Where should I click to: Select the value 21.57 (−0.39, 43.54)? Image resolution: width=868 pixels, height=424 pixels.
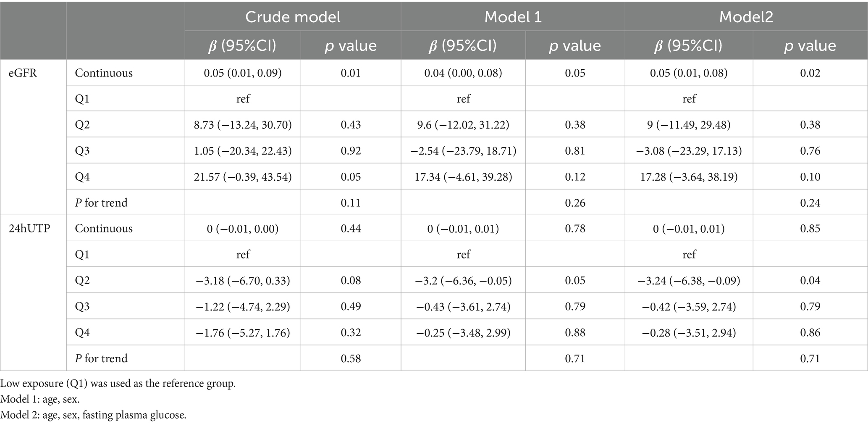243,177
